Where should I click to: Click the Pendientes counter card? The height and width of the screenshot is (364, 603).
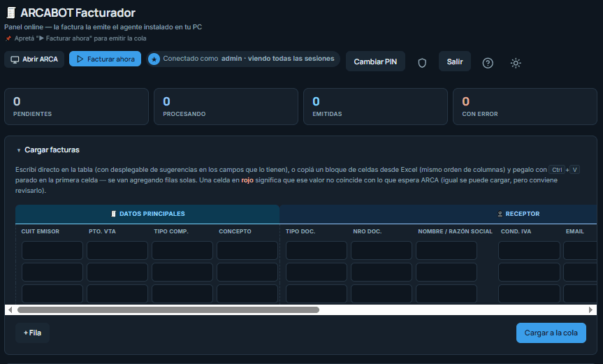77,106
